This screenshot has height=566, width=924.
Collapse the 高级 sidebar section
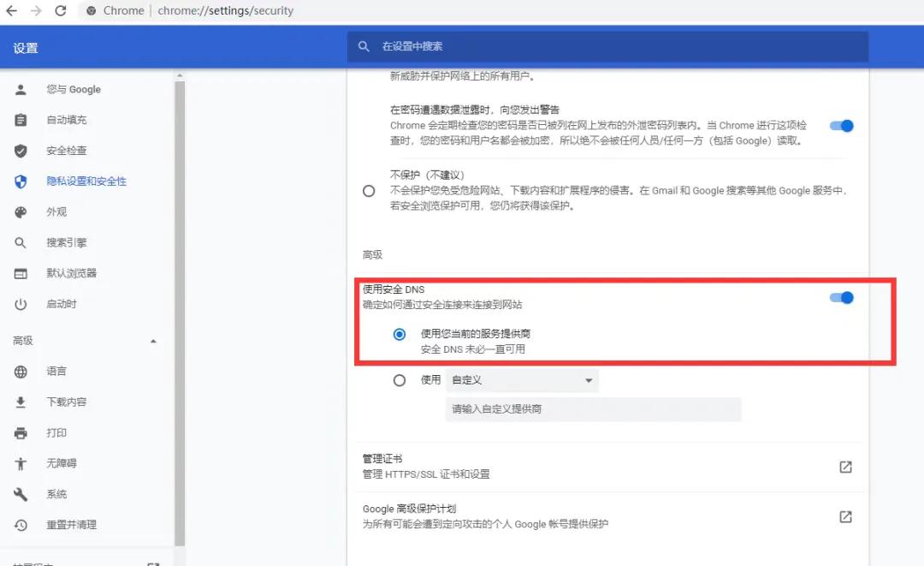153,340
